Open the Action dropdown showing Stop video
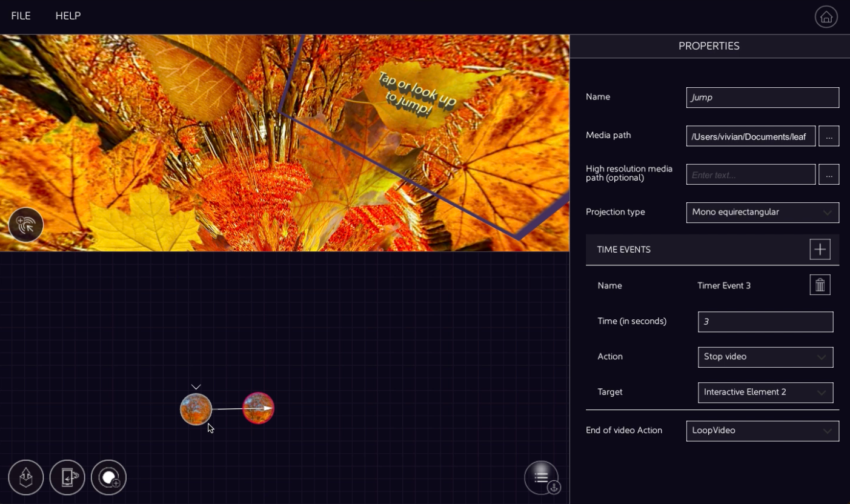 pyautogui.click(x=765, y=357)
